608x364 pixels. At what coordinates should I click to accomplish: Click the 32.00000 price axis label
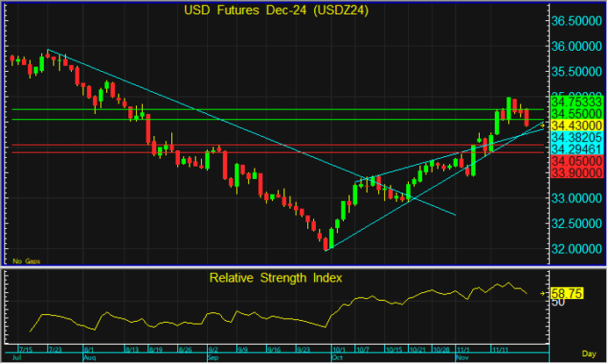click(575, 248)
